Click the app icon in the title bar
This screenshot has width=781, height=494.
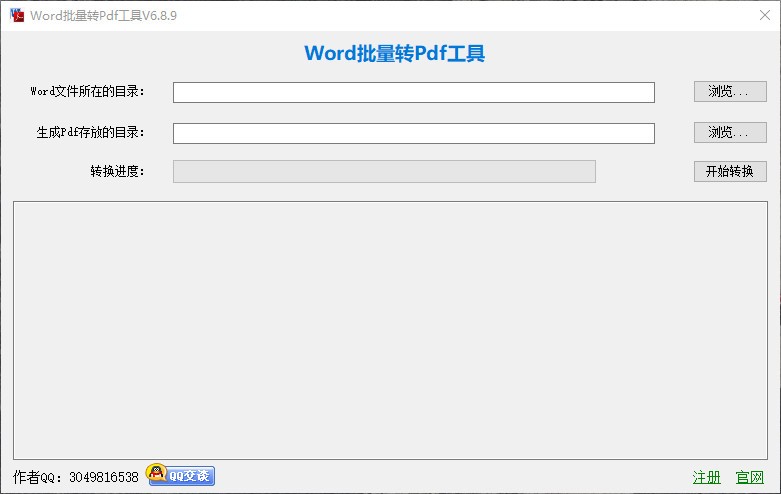(x=17, y=15)
